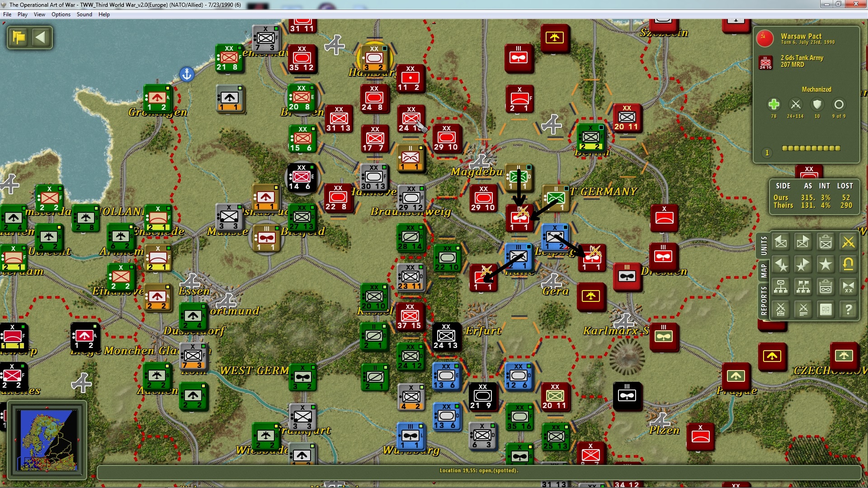Select the green 28 14 division counter

410,238
